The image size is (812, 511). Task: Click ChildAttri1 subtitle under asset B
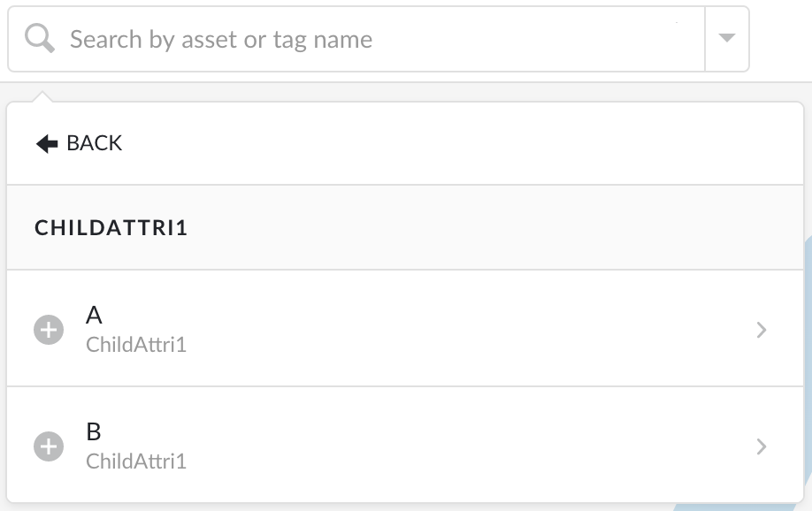pos(135,461)
